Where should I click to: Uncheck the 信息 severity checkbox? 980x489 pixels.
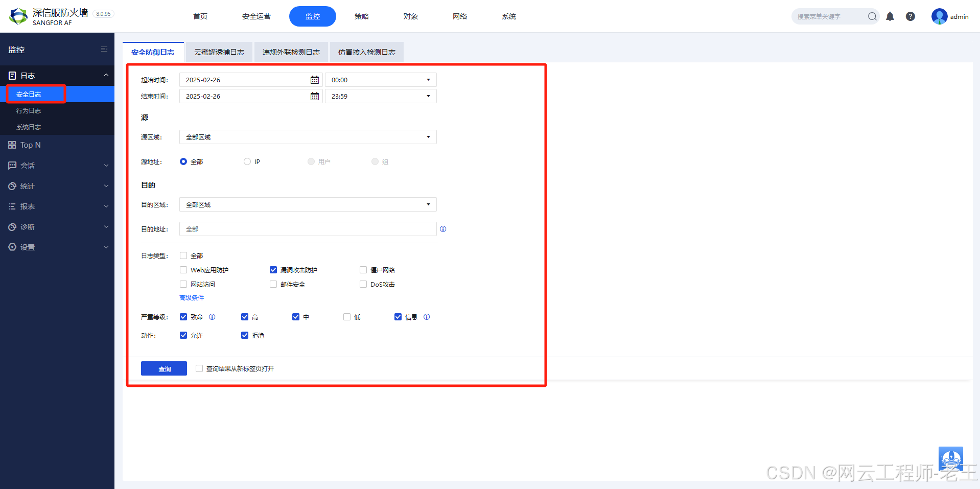coord(398,317)
